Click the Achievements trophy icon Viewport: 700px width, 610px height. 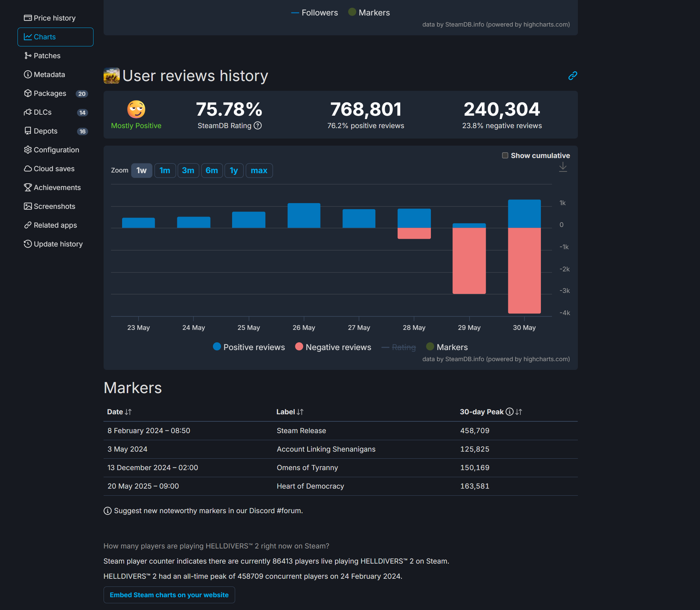[28, 188]
